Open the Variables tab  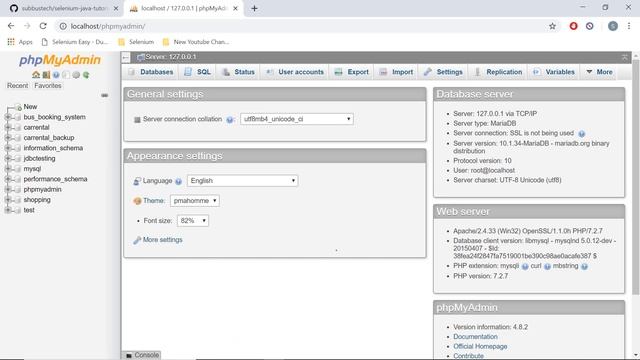point(554,72)
